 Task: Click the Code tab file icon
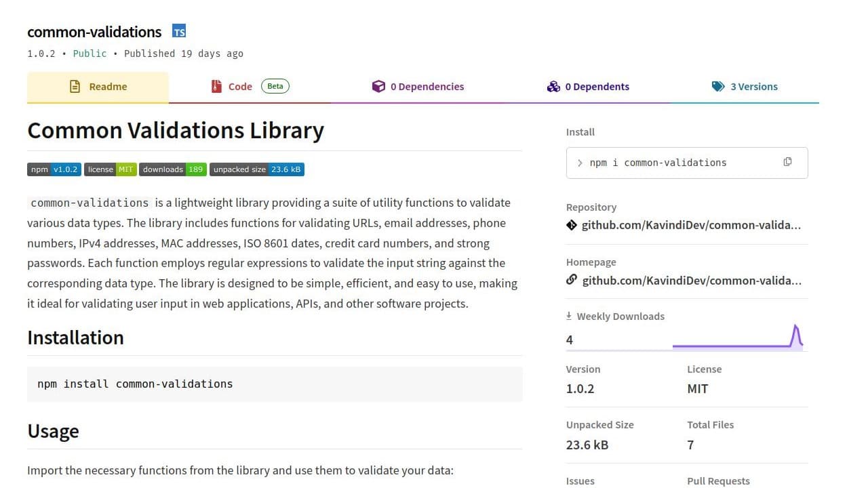216,86
